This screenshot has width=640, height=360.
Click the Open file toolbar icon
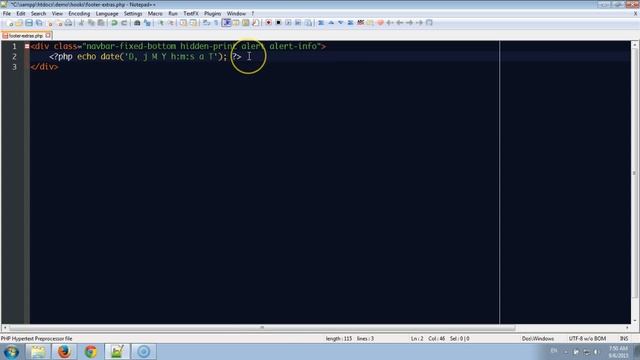coord(19,23)
